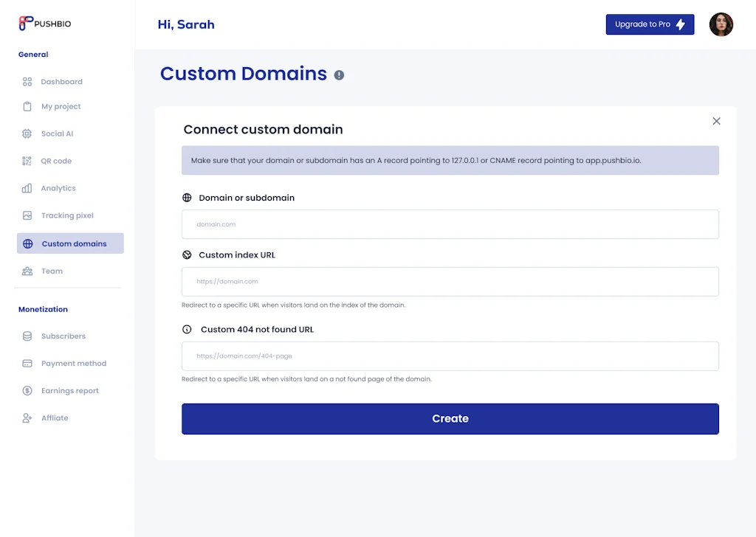Viewport: 756px width, 537px height.
Task: Click the QR code icon in sidebar
Action: 27,161
